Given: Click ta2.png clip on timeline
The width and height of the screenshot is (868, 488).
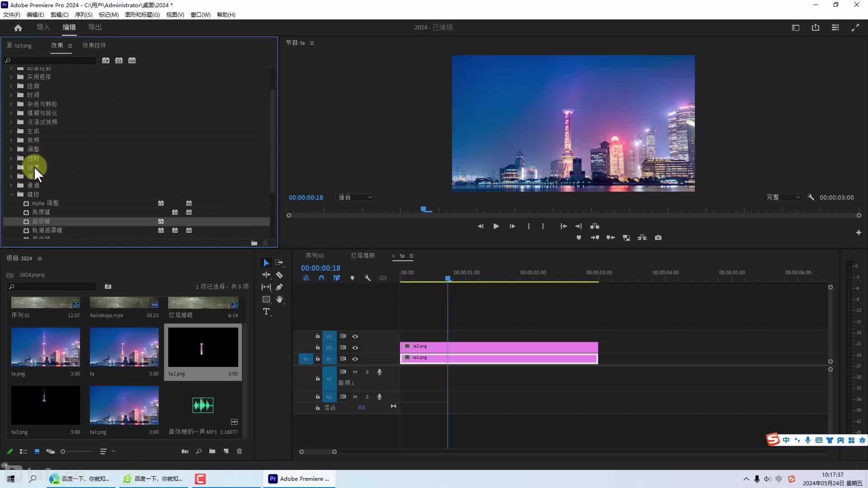Looking at the screenshot, I should tap(499, 347).
